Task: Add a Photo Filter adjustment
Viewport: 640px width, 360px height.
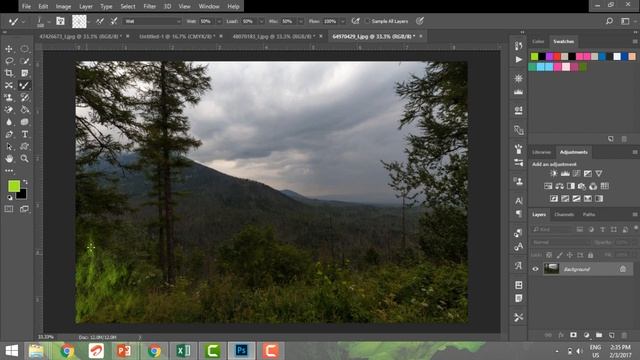Action: coord(582,186)
